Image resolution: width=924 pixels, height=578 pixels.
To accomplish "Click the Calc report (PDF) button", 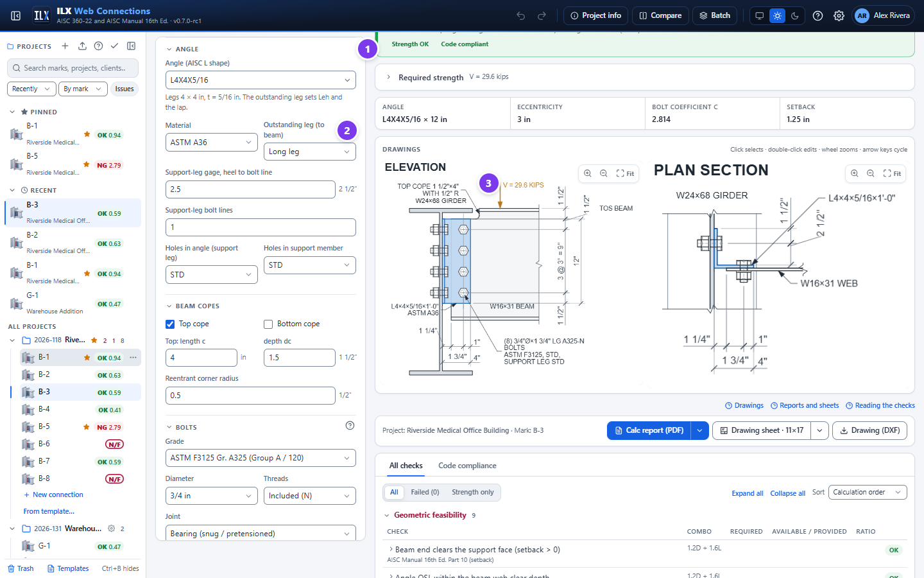I will pyautogui.click(x=649, y=430).
